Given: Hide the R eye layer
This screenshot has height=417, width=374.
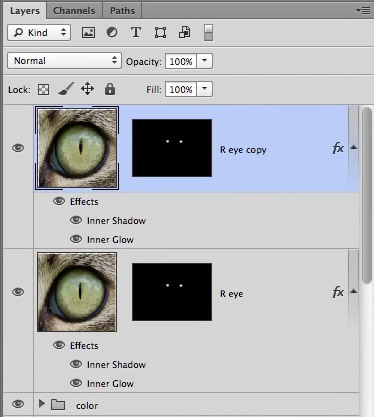Looking at the screenshot, I should coord(18,292).
